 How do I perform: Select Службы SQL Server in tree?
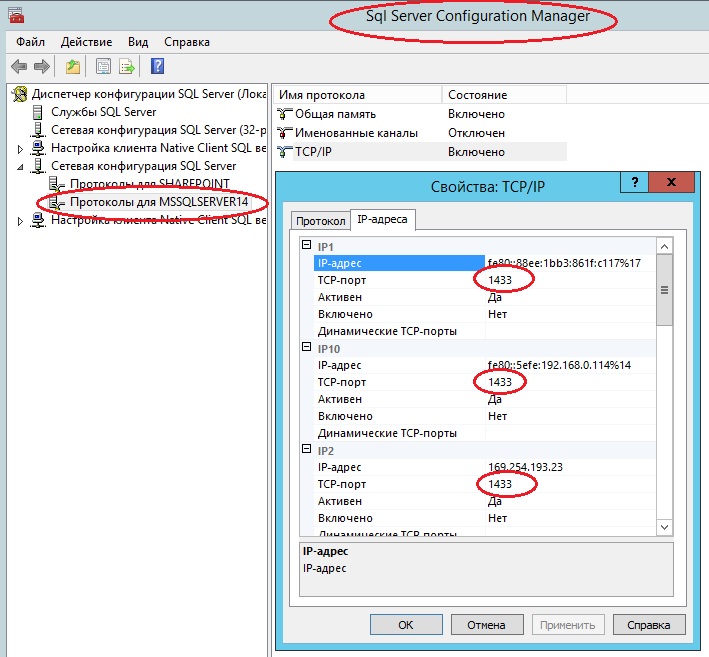pos(104,112)
